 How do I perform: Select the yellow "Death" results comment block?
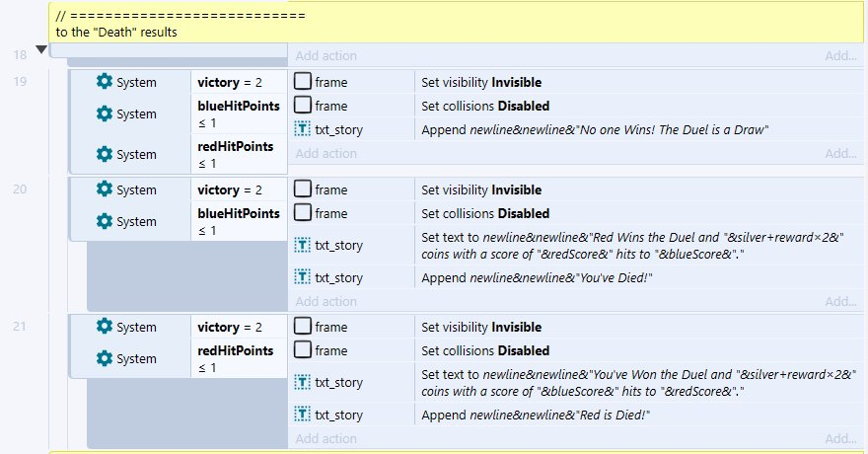[x=395, y=22]
